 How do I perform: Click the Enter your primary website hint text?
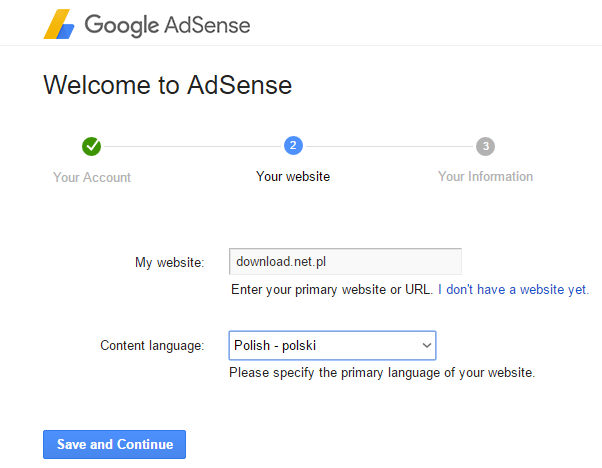pos(331,289)
